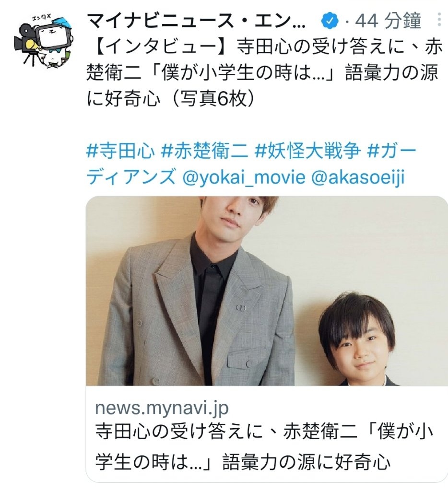
Task: Click the blue verified badge icon
Action: 330,21
